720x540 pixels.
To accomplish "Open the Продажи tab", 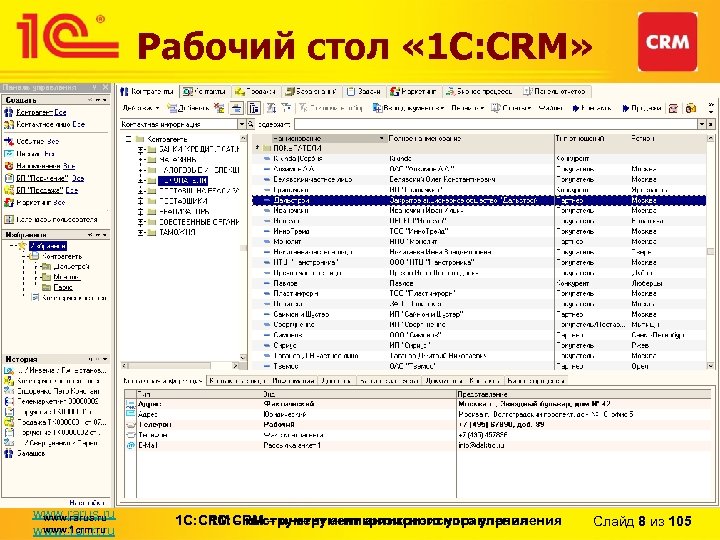I will click(256, 91).
